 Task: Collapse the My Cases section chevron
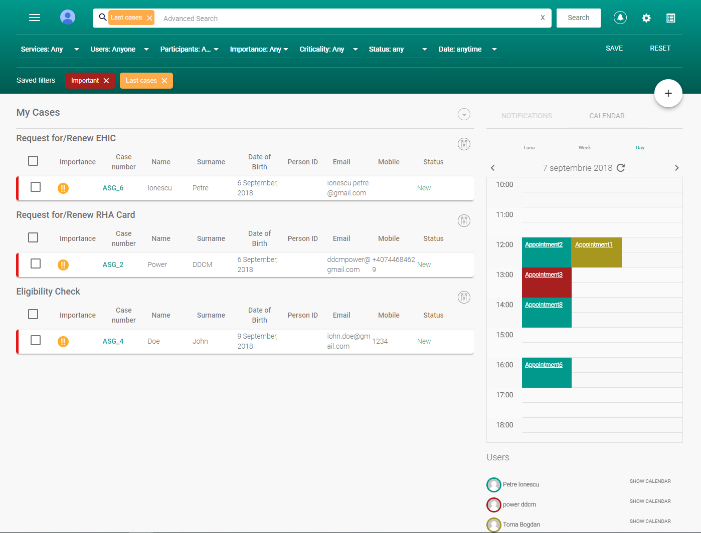pyautogui.click(x=463, y=114)
